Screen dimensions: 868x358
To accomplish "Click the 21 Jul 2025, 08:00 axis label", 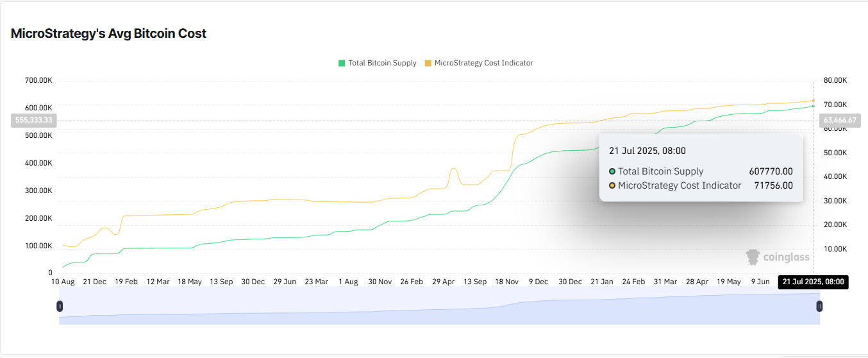I will coord(813,282).
